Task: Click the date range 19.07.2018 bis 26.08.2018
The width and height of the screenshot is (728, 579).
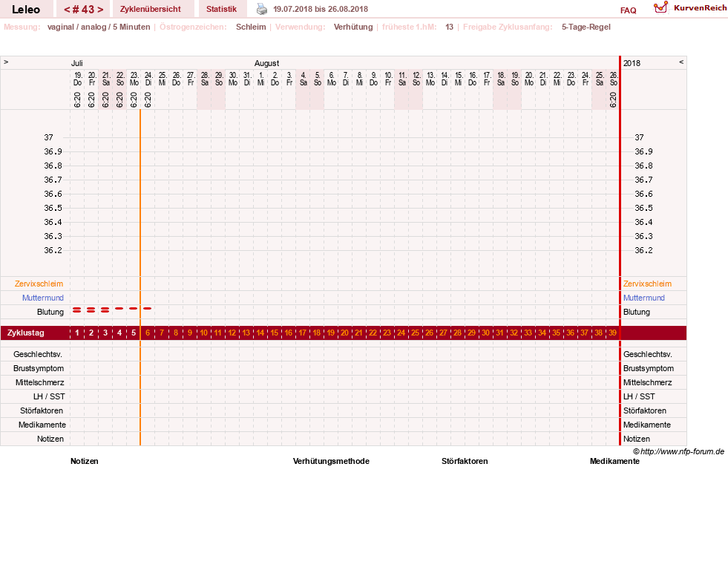Action: coord(321,9)
